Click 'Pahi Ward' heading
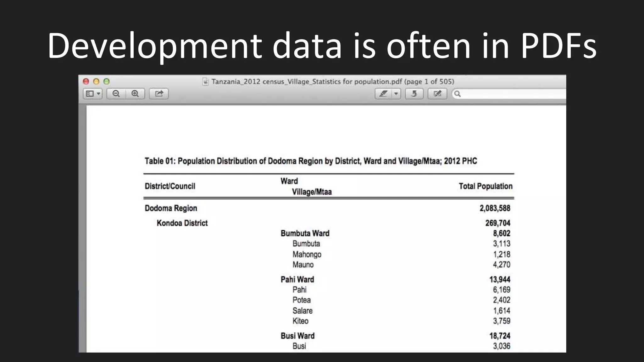The width and height of the screenshot is (644, 362). click(x=297, y=280)
